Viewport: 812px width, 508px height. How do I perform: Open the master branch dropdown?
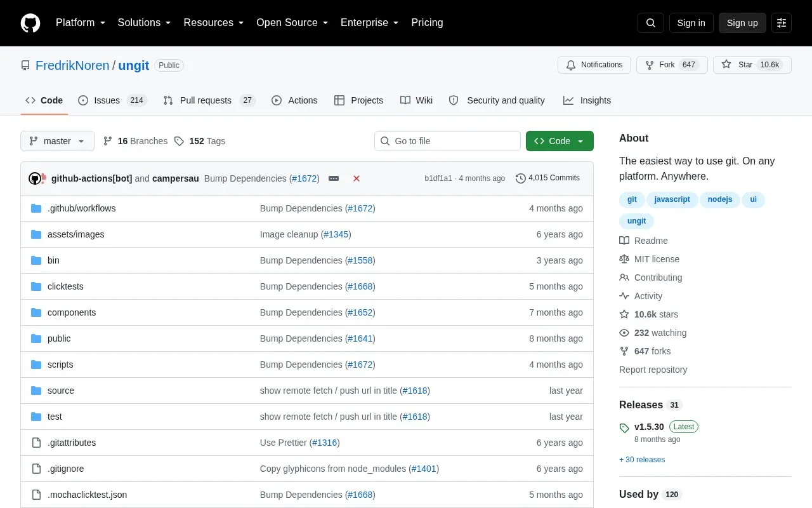[57, 141]
